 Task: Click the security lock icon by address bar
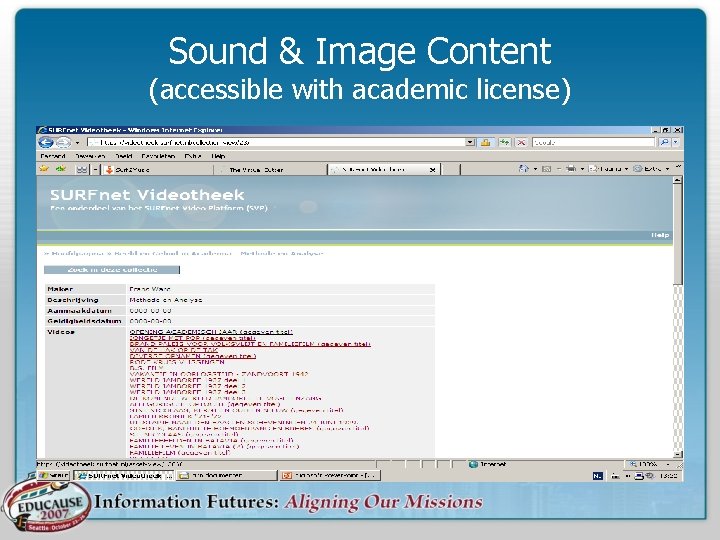(x=485, y=142)
